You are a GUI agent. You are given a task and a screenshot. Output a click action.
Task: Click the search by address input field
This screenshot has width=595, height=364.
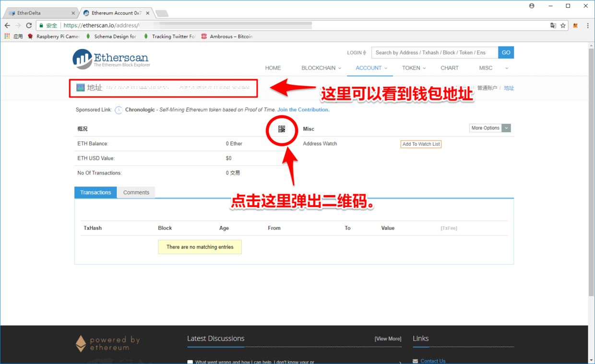pos(435,53)
